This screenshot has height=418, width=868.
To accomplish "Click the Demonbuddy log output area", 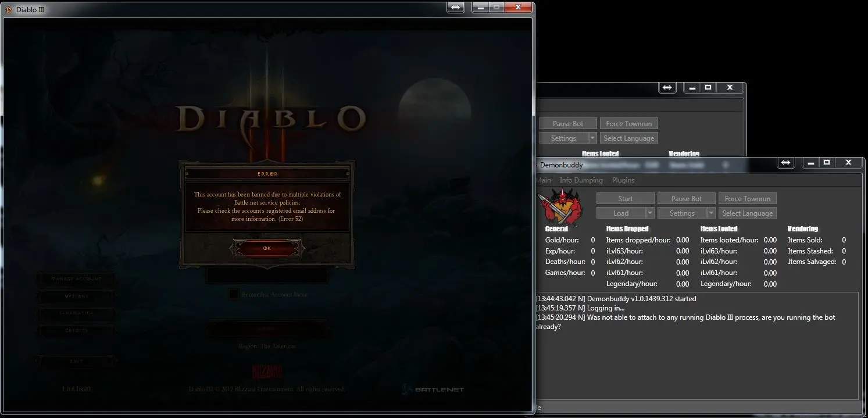I will pyautogui.click(x=696, y=346).
